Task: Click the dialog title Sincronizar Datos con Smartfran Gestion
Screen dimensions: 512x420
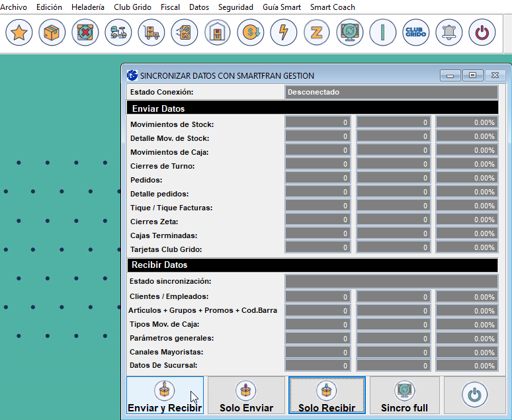Action: tap(227, 76)
